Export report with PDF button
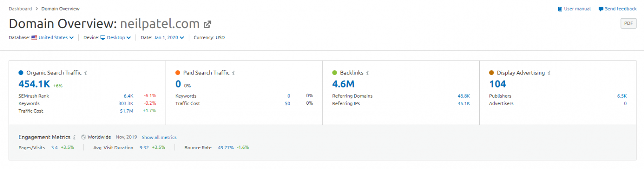Image resolution: width=644 pixels, height=169 pixels. pyautogui.click(x=628, y=24)
